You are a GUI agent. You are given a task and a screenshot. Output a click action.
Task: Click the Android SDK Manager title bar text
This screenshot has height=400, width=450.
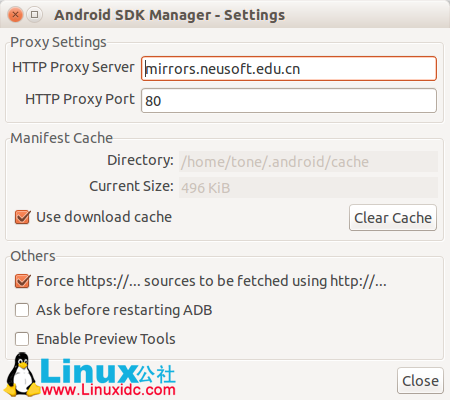169,15
